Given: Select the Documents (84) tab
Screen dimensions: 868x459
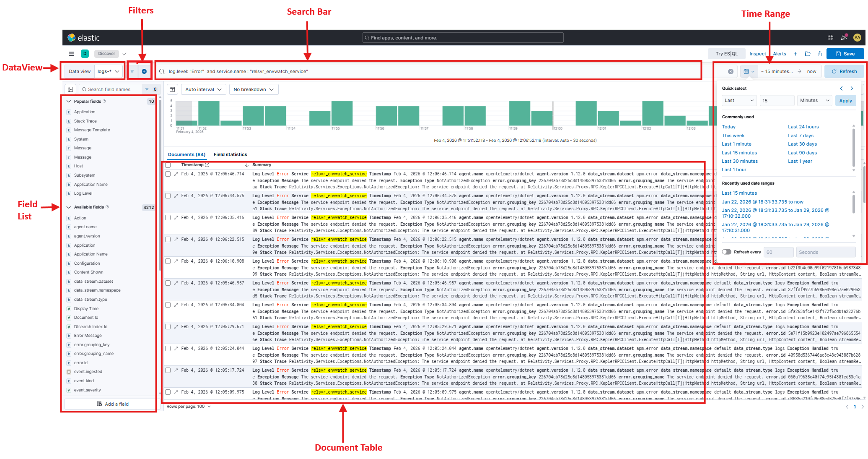Looking at the screenshot, I should point(186,154).
